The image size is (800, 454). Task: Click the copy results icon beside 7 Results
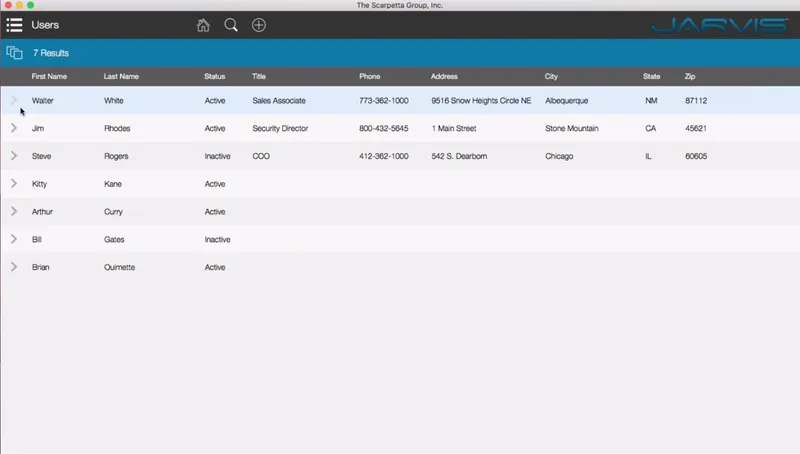coord(14,53)
